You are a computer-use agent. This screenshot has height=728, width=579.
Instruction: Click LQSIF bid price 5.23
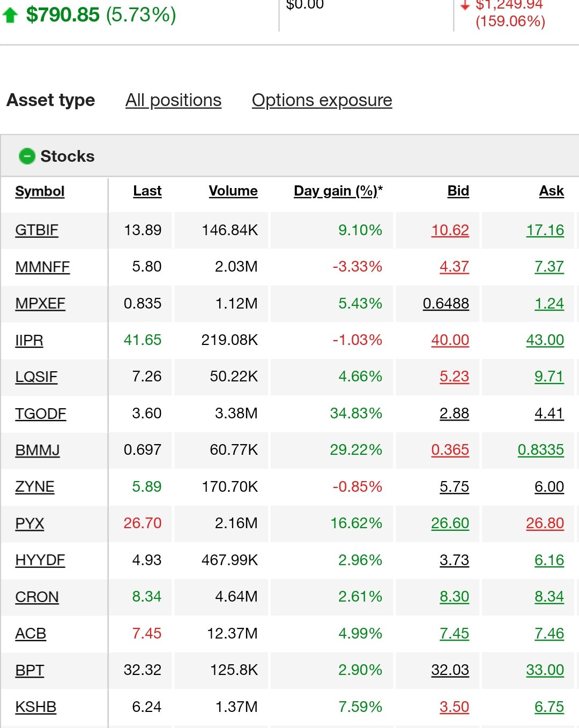(x=455, y=377)
